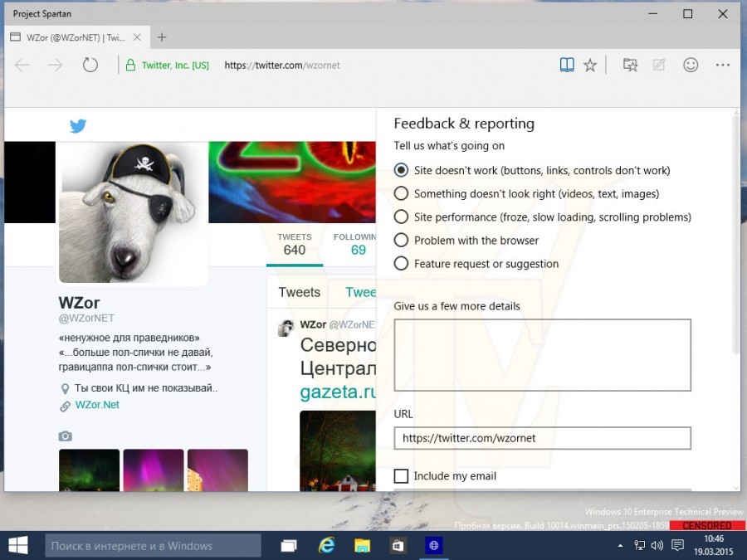Open the Hub favorites icon

(x=630, y=65)
